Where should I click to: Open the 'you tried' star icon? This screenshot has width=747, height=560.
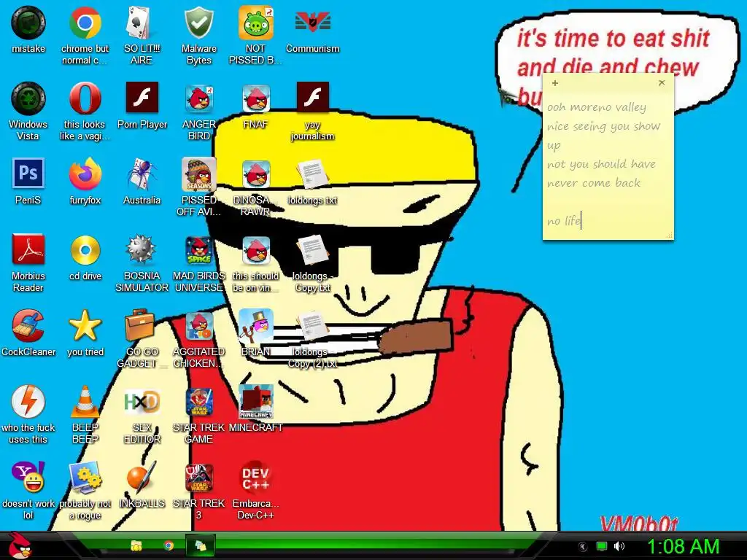coord(85,325)
